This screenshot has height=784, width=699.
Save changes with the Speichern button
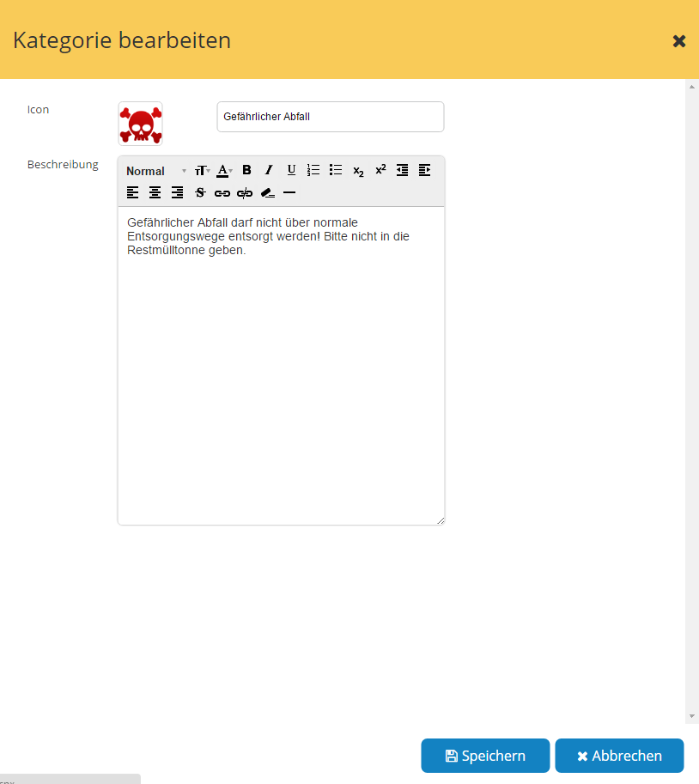coord(485,756)
